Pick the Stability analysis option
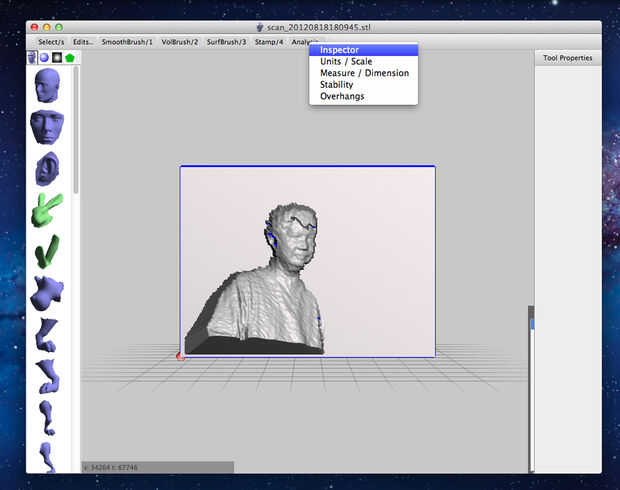 tap(363, 85)
